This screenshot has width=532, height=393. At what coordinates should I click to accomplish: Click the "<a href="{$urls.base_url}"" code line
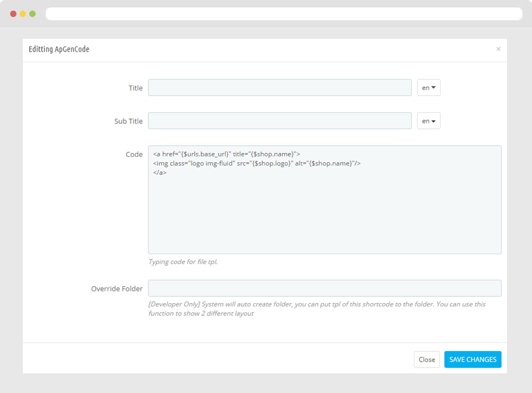click(227, 154)
